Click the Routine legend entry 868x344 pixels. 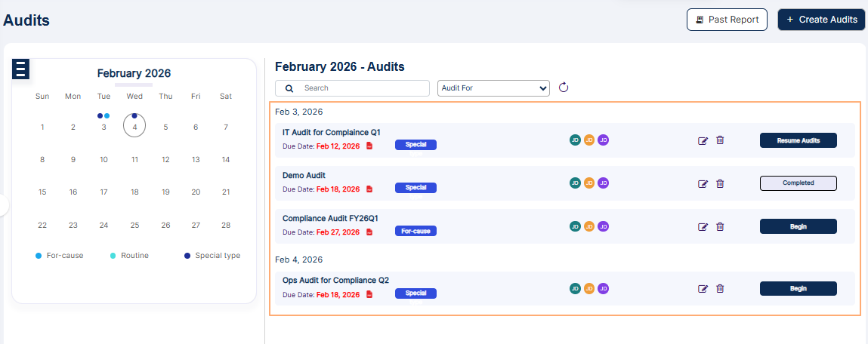pos(129,256)
